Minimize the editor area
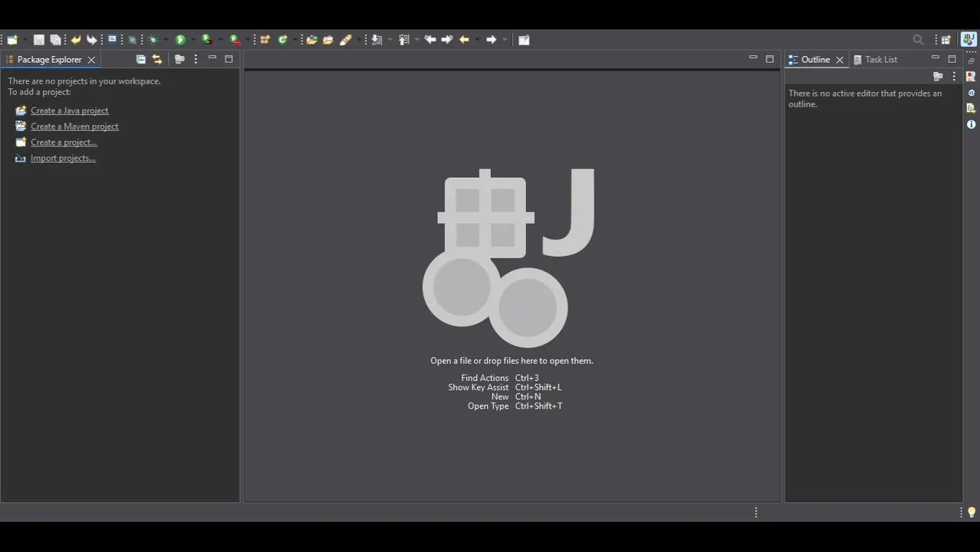Screen dimensions: 980x552 click(x=753, y=58)
